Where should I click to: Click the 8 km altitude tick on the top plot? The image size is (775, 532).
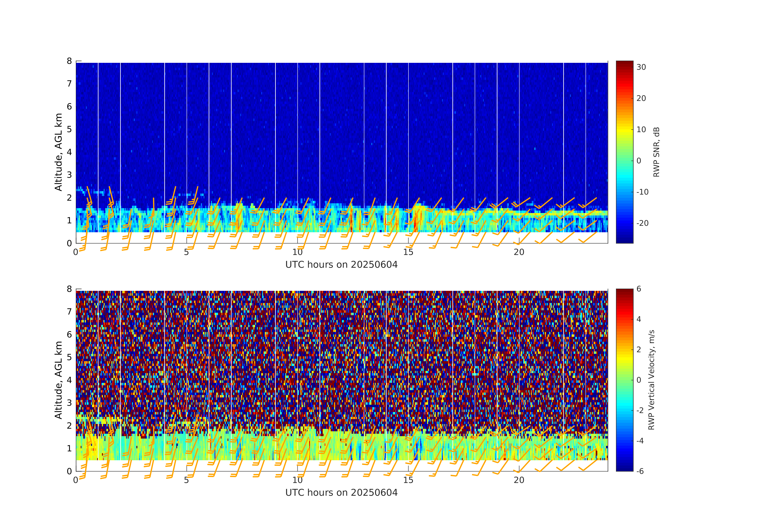[x=69, y=61]
